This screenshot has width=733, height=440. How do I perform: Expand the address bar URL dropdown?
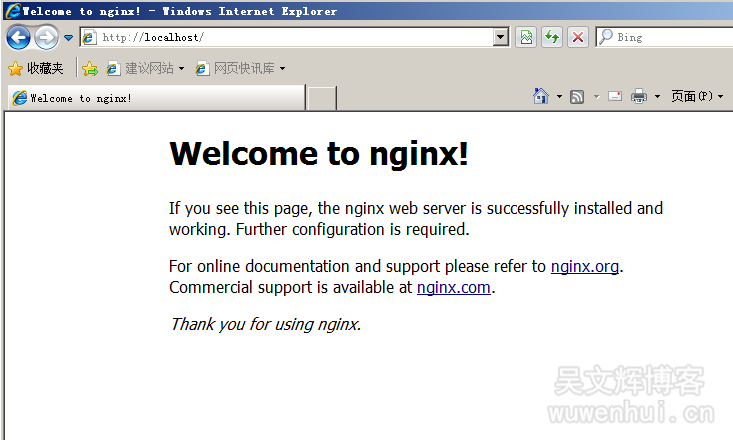point(501,37)
